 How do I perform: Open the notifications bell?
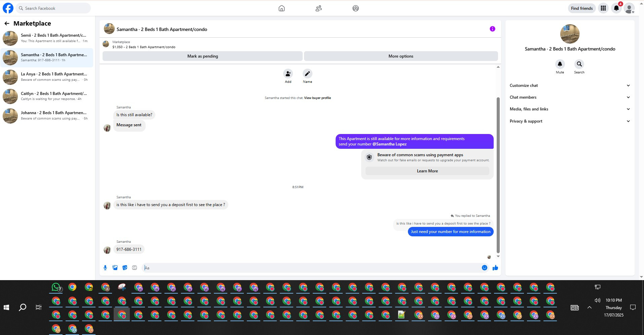(616, 8)
